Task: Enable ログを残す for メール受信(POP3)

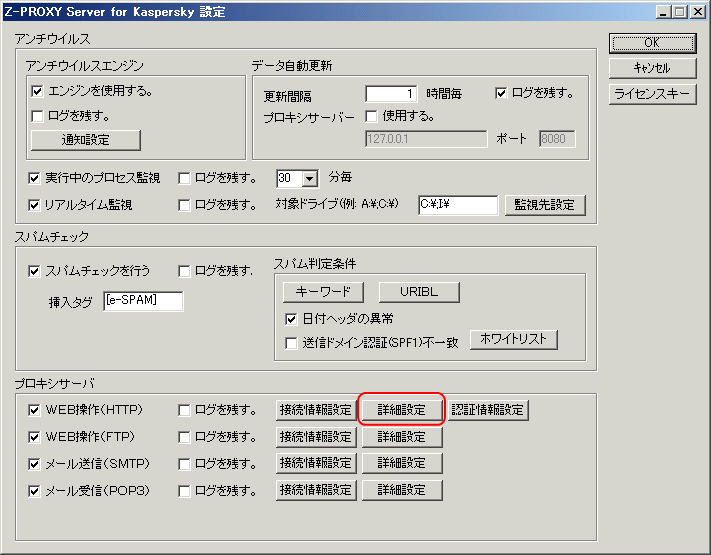Action: [x=184, y=491]
